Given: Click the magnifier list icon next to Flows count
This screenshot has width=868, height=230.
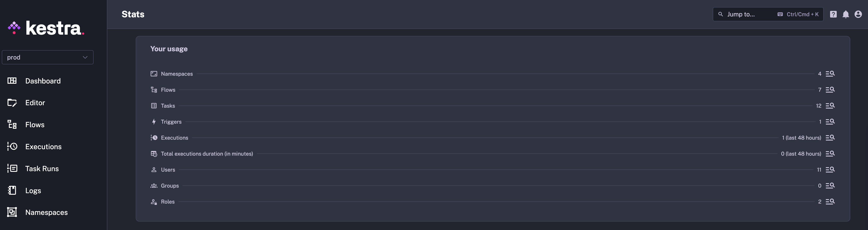Looking at the screenshot, I should coord(830,90).
